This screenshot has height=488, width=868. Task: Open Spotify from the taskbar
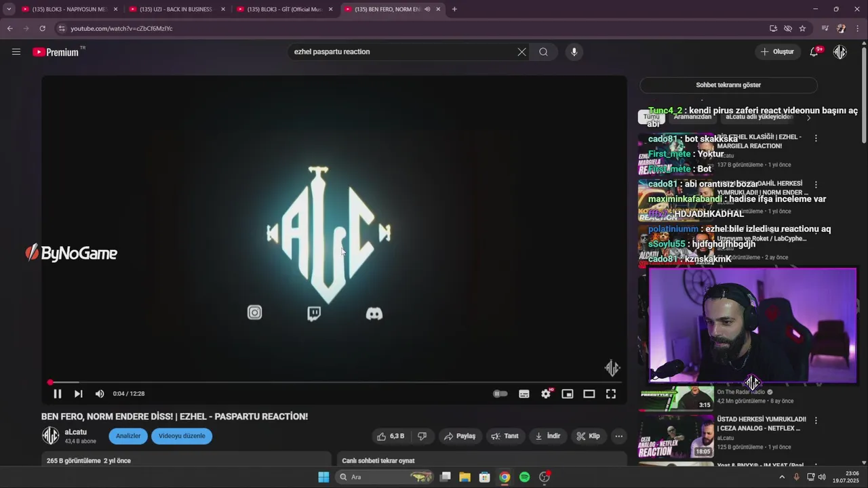tap(524, 477)
